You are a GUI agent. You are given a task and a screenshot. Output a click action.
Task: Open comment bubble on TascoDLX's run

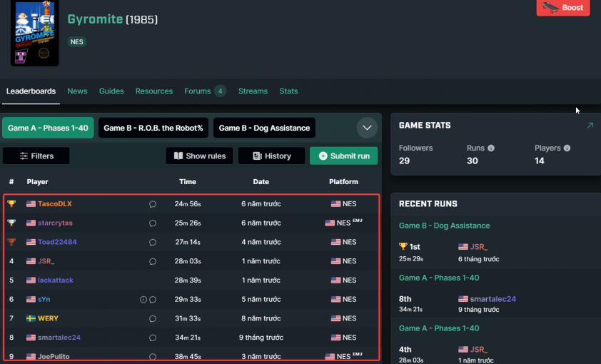[153, 204]
